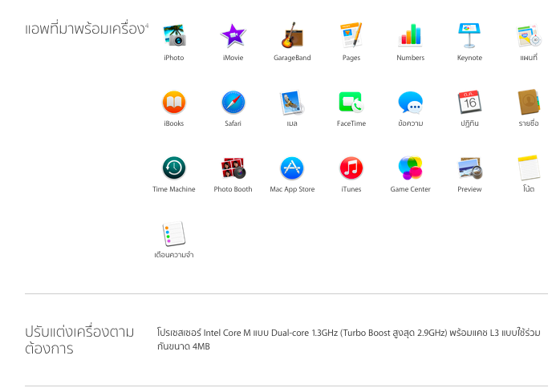Viewport: 552px width, 392px height.
Task: Click the iPhoto app icon
Action: point(174,35)
